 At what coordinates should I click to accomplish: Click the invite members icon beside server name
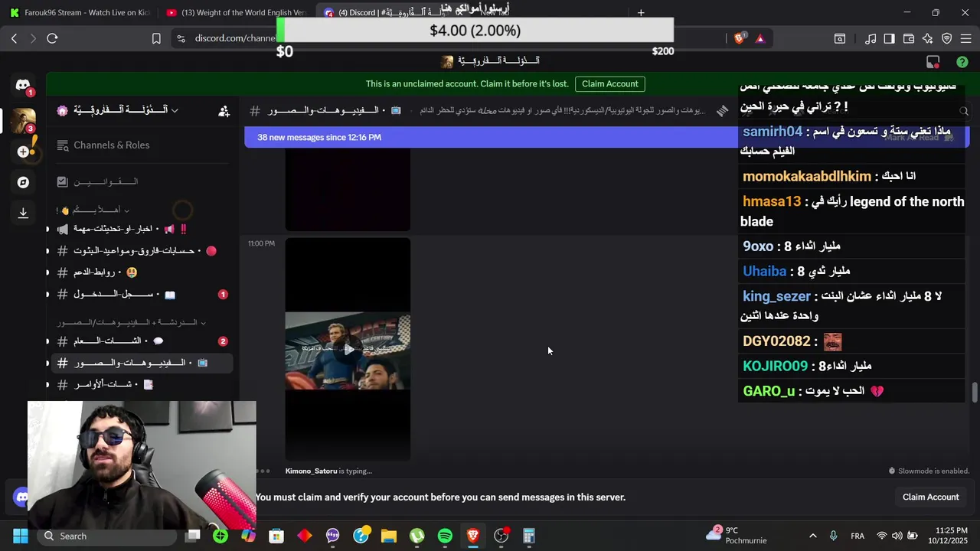click(224, 111)
